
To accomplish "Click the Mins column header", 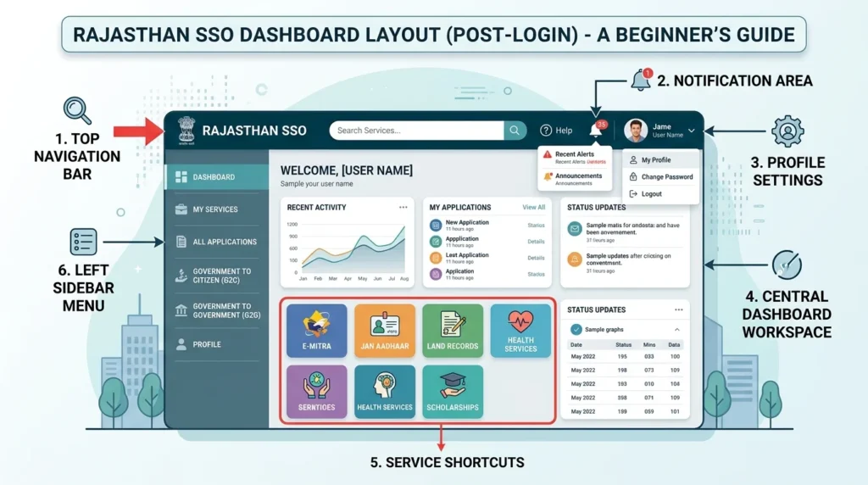I will point(649,344).
